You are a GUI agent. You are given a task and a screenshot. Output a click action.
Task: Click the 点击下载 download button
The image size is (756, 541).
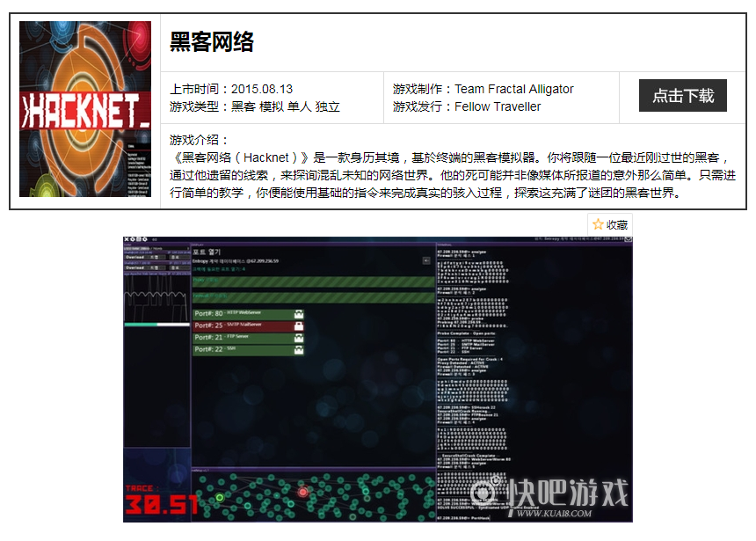pyautogui.click(x=683, y=96)
